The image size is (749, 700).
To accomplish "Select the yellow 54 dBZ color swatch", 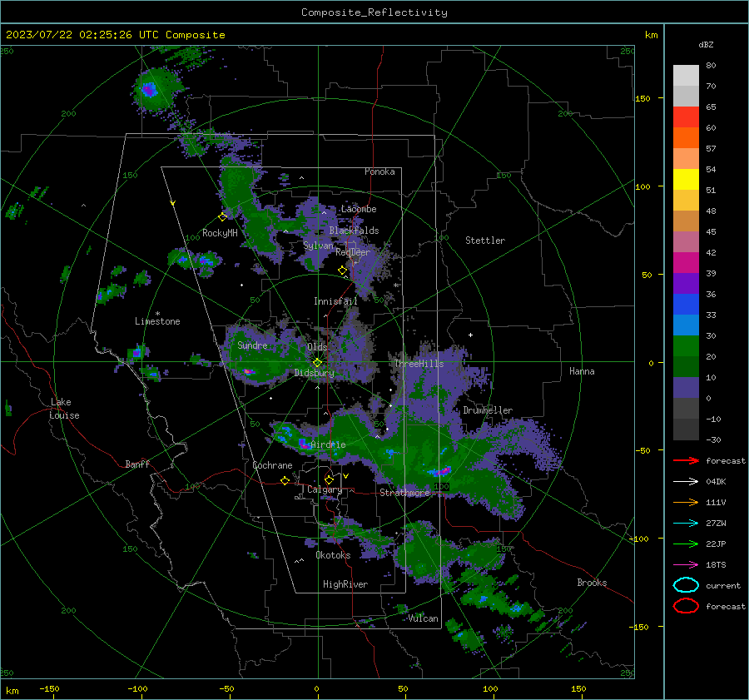I will (x=686, y=179).
